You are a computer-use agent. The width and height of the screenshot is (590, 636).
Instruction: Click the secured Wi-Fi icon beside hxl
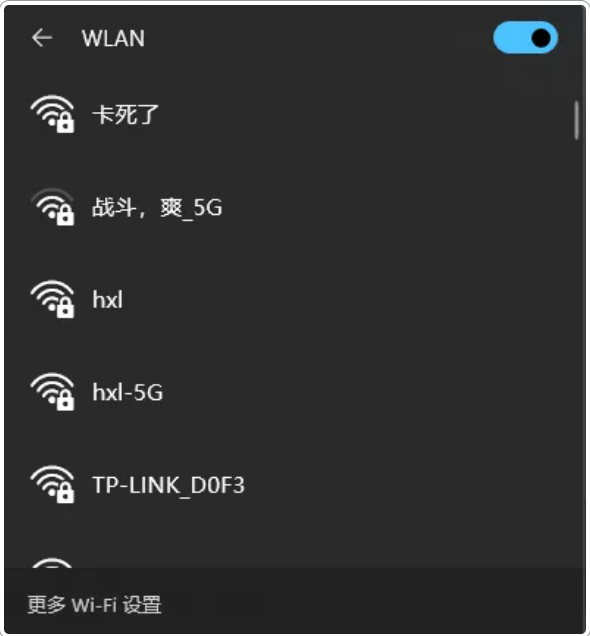(x=52, y=299)
